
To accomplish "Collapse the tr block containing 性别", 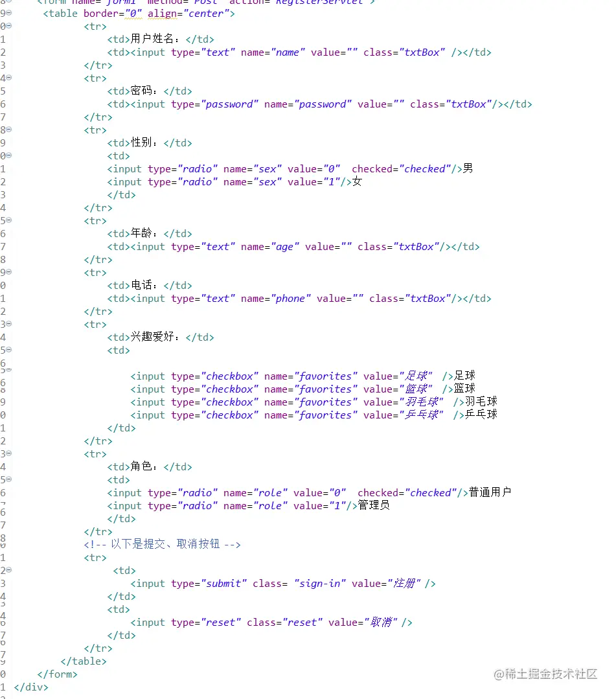I will click(9, 130).
